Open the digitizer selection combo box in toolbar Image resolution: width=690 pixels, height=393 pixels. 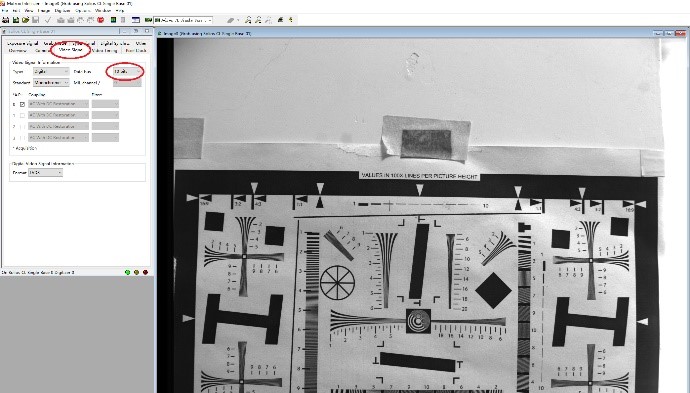183,20
